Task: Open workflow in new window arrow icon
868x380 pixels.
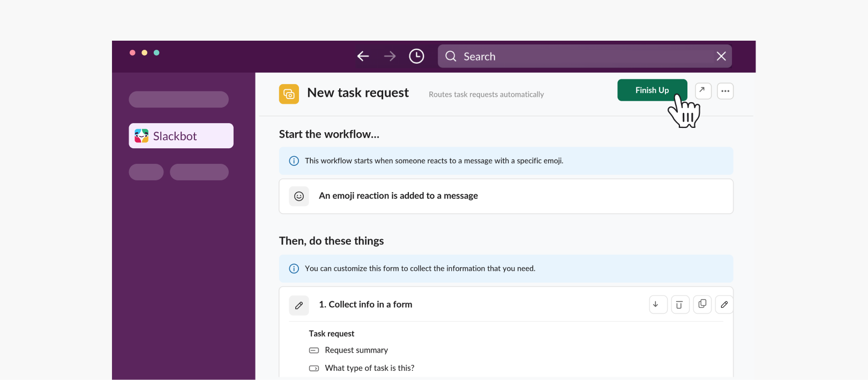Action: tap(703, 91)
